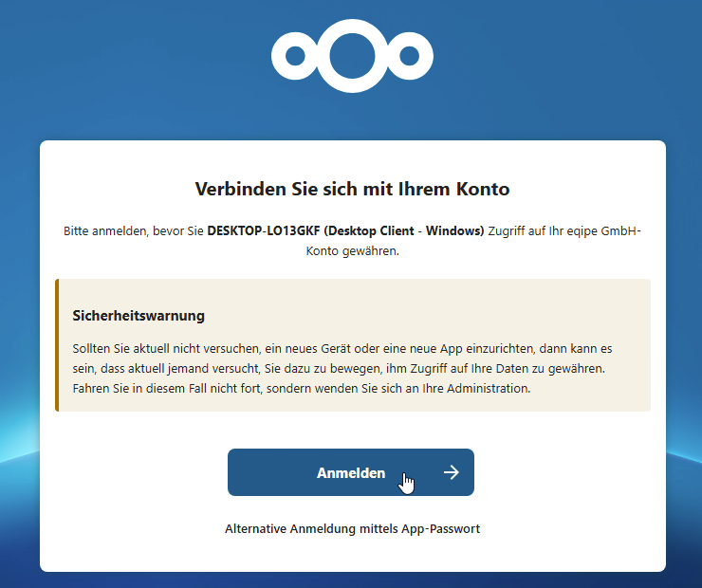The width and height of the screenshot is (702, 588).
Task: Click the warning paragraph starting with Sollten Sie
Action: pyautogui.click(x=342, y=368)
